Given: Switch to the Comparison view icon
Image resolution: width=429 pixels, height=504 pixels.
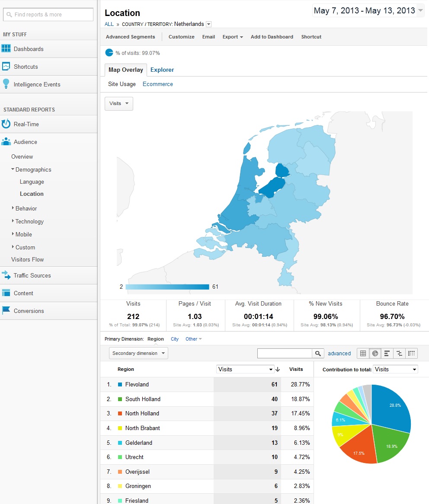Looking at the screenshot, I should [x=399, y=354].
